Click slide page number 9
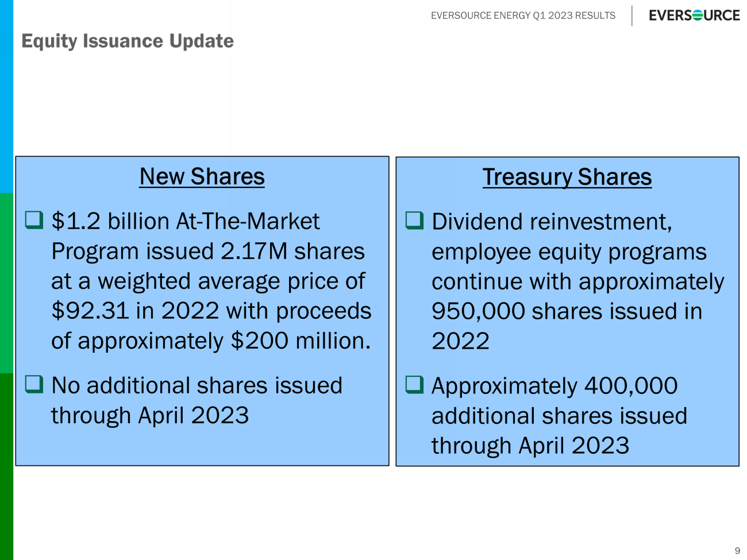The width and height of the screenshot is (747, 560). (737, 551)
